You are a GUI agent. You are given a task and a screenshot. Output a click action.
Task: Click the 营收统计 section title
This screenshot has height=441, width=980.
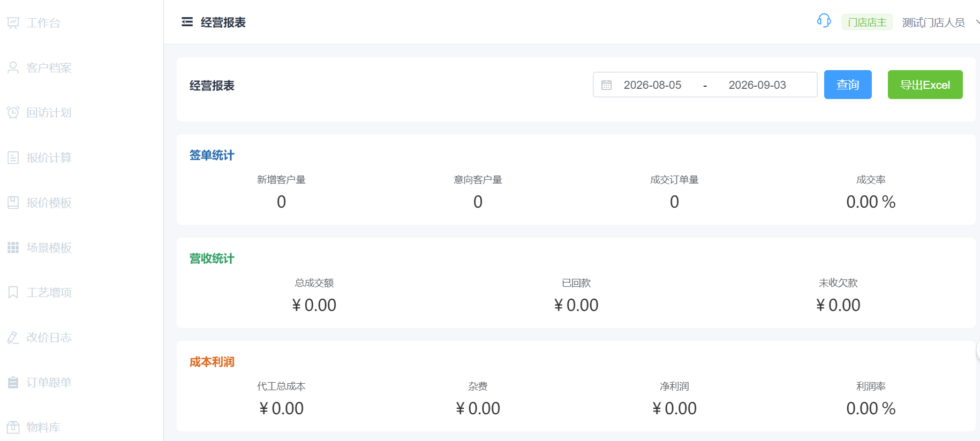tap(212, 258)
